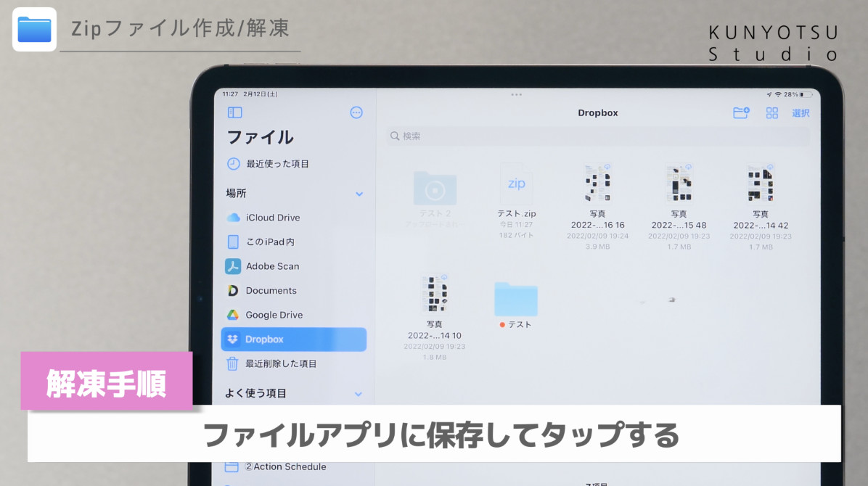Image resolution: width=868 pixels, height=486 pixels.
Task: Click the ファイル sidebar title
Action: click(x=260, y=137)
